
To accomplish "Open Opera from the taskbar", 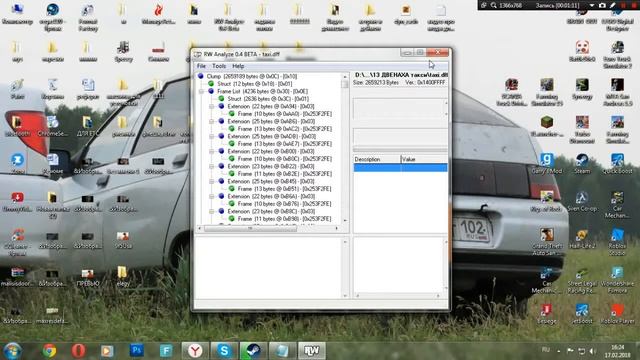I will click(x=78, y=351).
